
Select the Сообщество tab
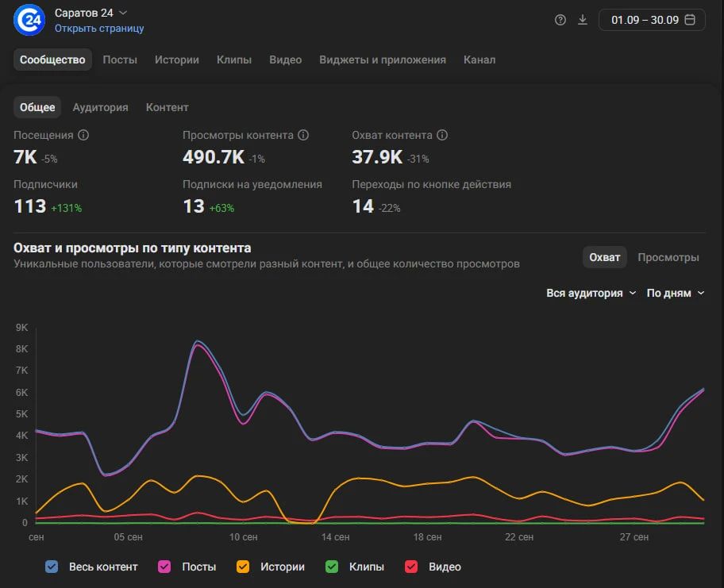[52, 60]
